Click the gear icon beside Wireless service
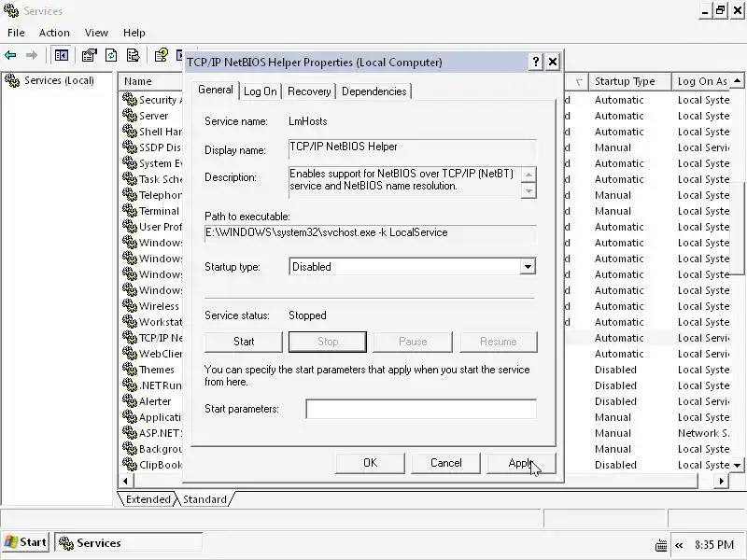Image resolution: width=747 pixels, height=560 pixels. (130, 306)
